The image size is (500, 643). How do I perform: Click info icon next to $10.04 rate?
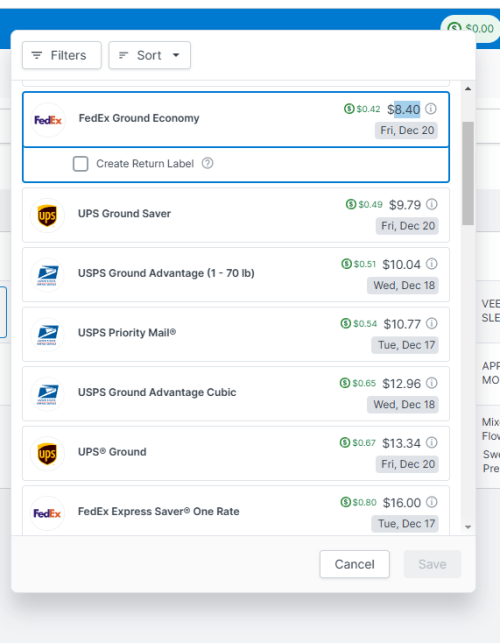[x=432, y=264]
